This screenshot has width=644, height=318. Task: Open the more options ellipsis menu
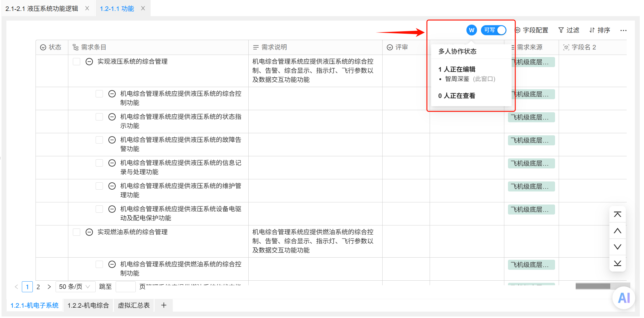click(623, 30)
